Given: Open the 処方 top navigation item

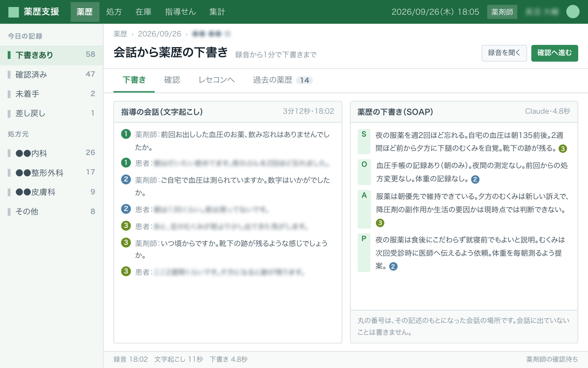Looking at the screenshot, I should [114, 12].
